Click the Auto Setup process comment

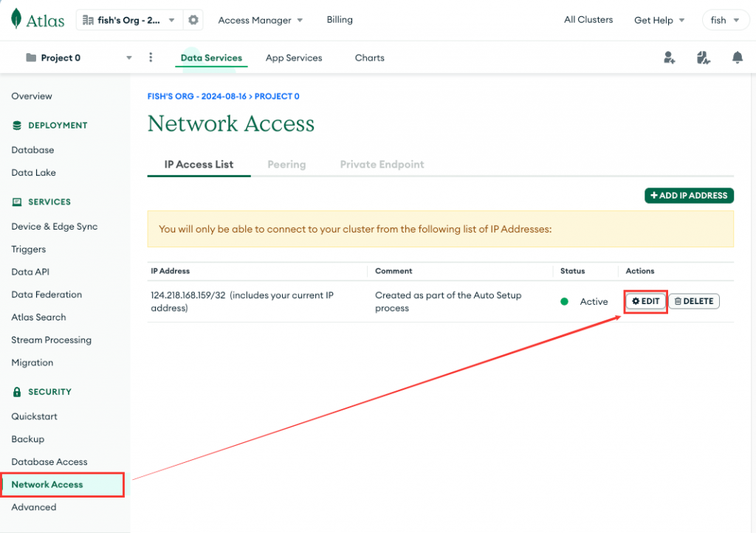coord(448,302)
